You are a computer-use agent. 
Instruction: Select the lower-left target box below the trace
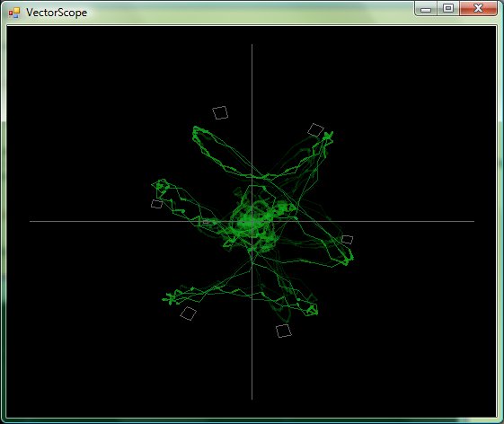pos(189,314)
